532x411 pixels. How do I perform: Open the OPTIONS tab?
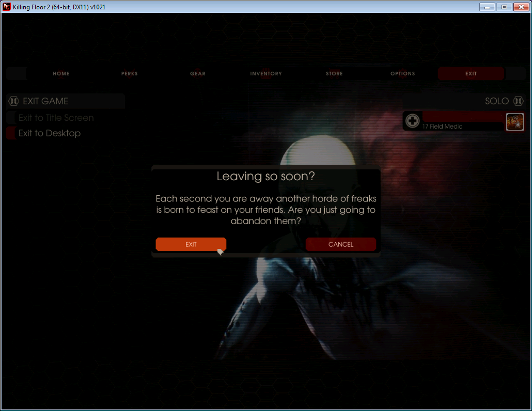click(403, 74)
